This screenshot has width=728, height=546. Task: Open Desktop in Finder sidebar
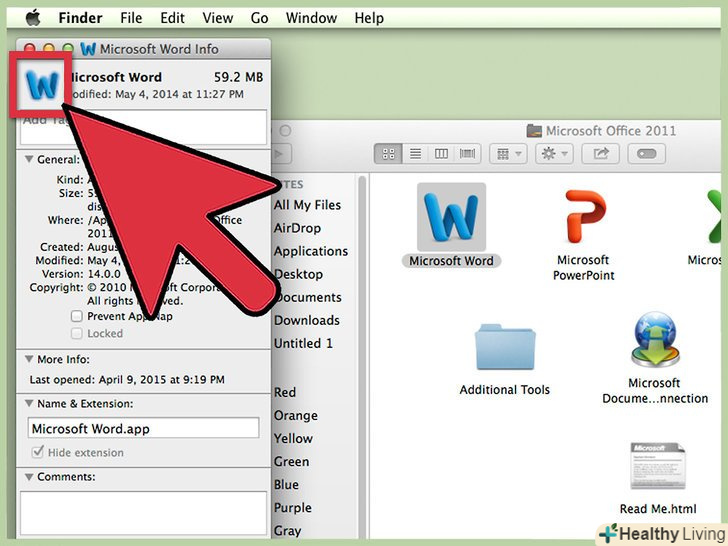pos(298,274)
